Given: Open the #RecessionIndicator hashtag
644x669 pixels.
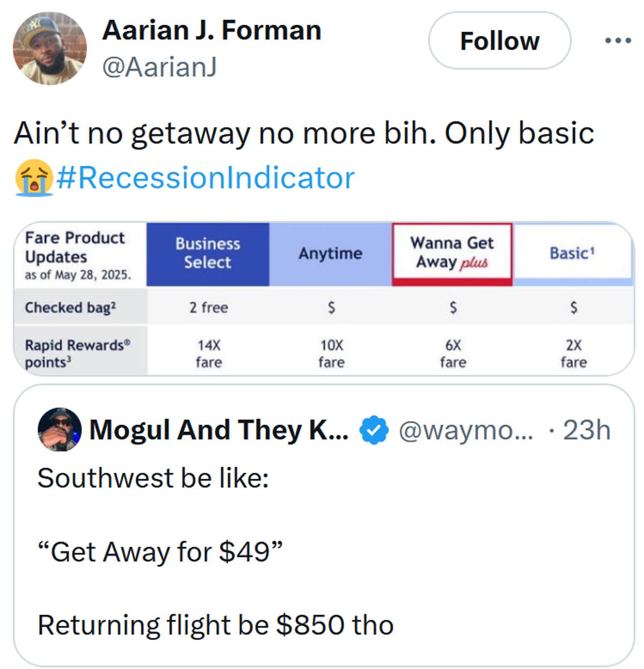Looking at the screenshot, I should 205,178.
